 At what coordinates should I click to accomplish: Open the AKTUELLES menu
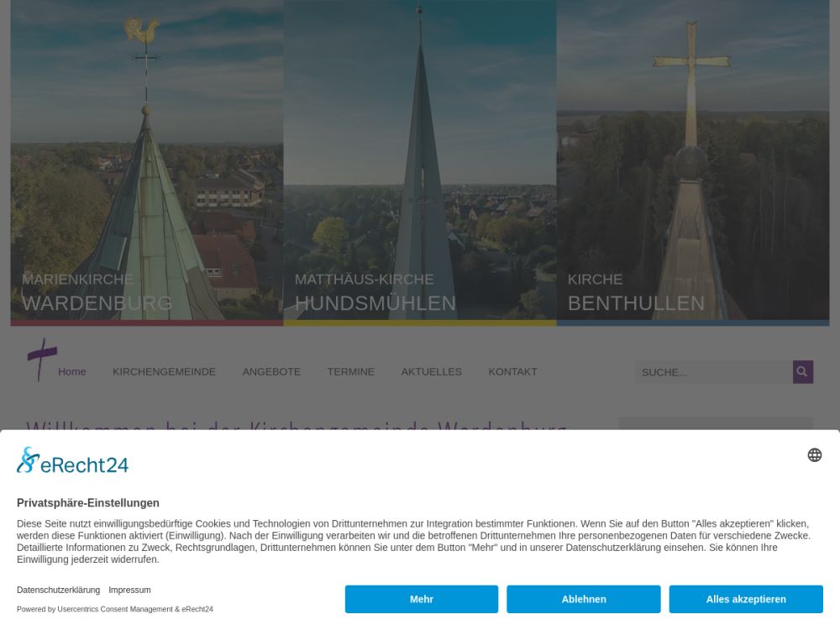click(x=431, y=372)
